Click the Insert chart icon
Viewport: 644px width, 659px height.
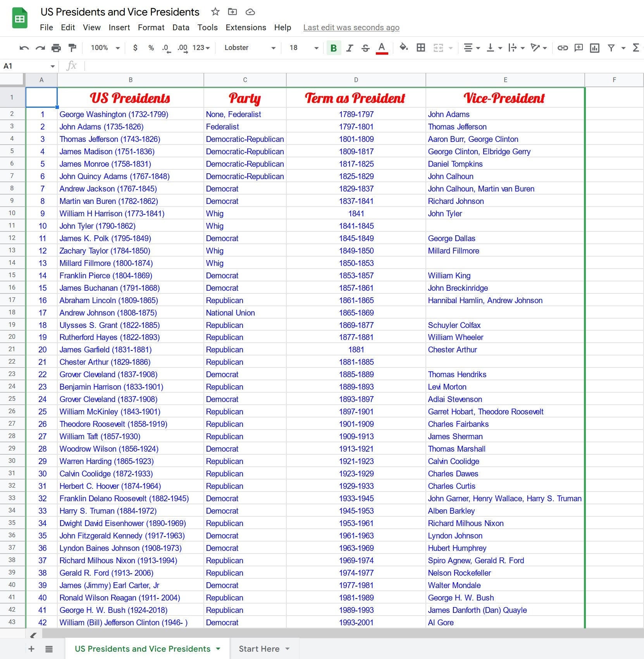595,48
